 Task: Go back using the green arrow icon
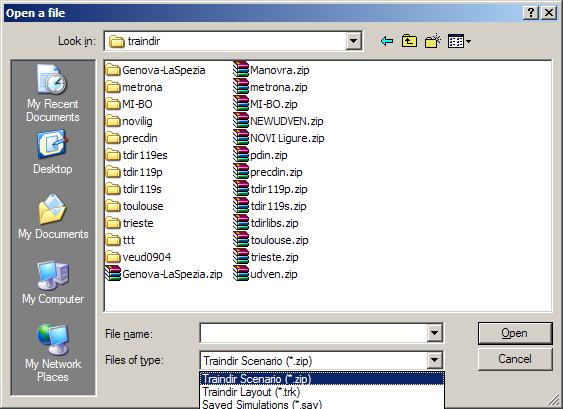point(387,41)
